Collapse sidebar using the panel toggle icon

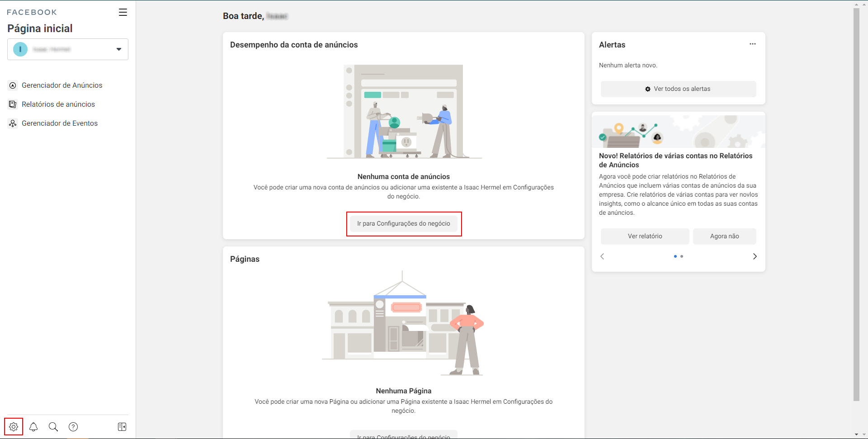(x=122, y=427)
